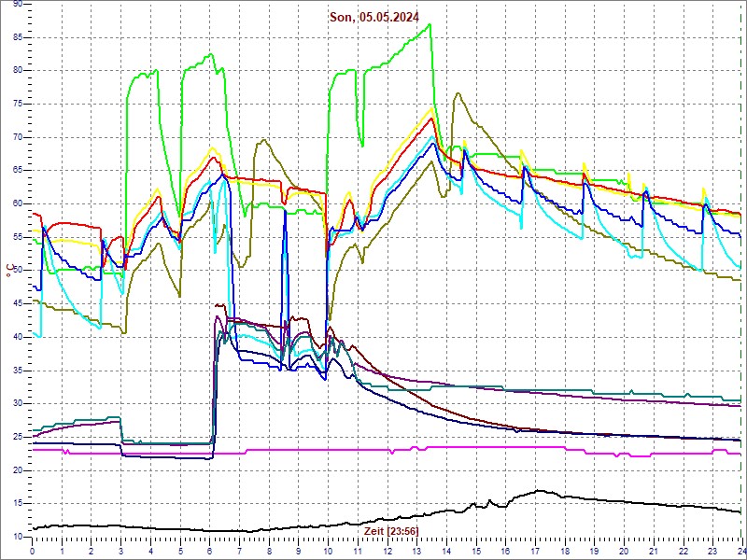Select the 45 value on temperature axis
This screenshot has height=560, width=747.
pyautogui.click(x=18, y=304)
